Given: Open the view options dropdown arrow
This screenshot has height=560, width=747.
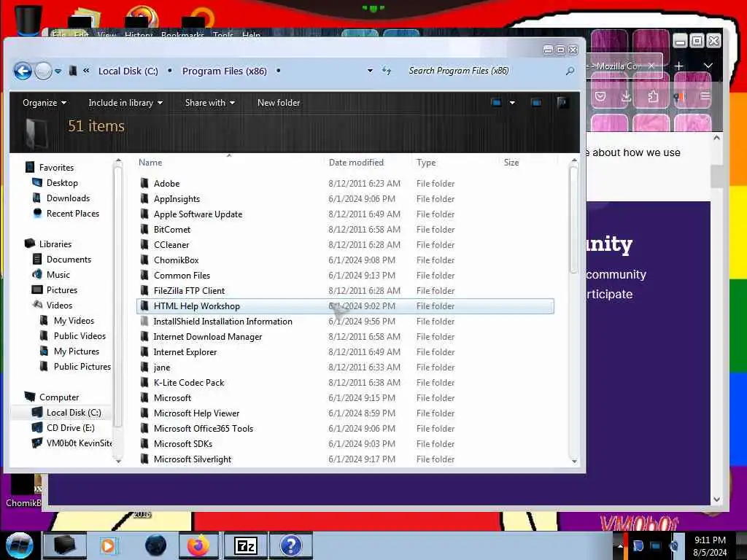Looking at the screenshot, I should pyautogui.click(x=512, y=103).
